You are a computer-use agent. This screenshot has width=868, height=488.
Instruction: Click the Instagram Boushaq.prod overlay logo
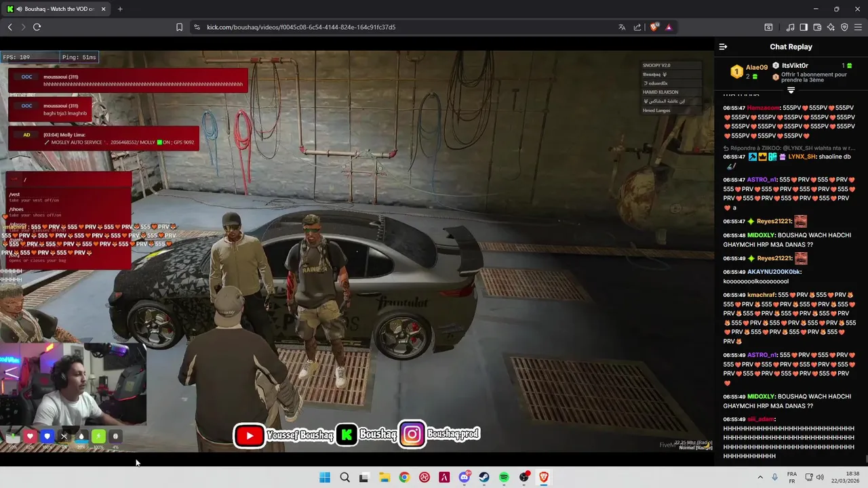412,434
